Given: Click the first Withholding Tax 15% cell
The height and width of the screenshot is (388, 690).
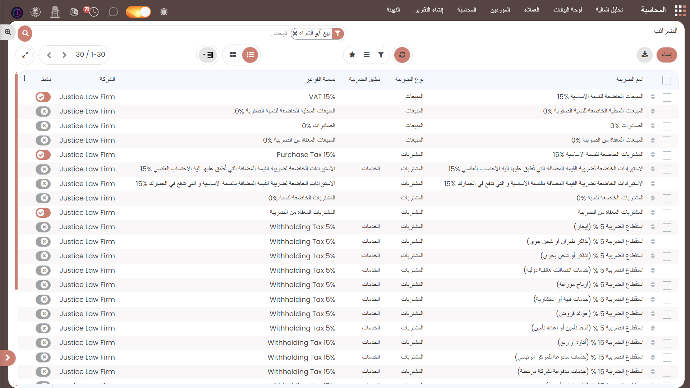Looking at the screenshot, I should coord(301,343).
